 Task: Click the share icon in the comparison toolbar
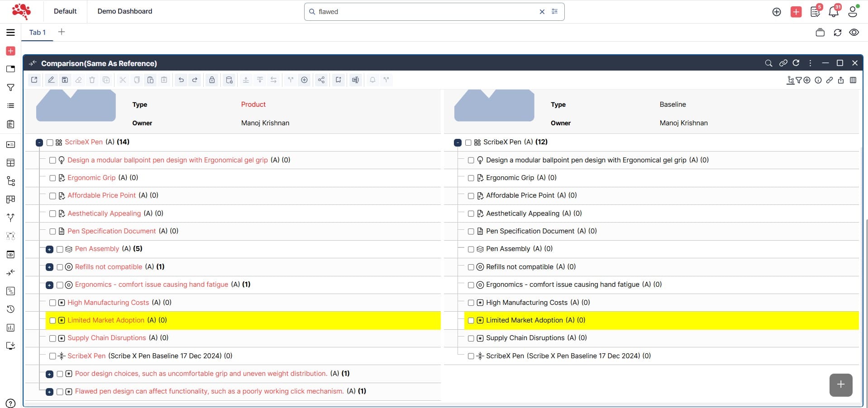[x=321, y=80]
